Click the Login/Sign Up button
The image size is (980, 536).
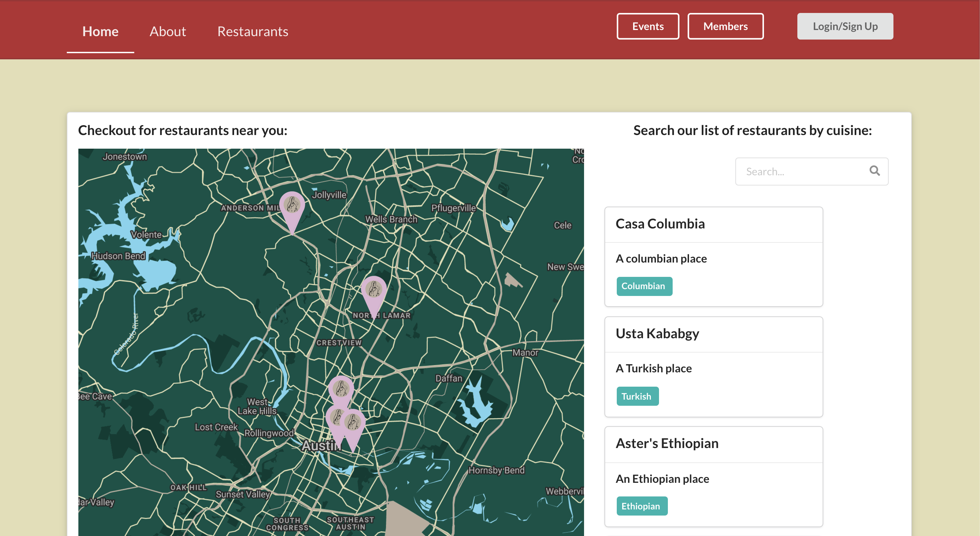tap(845, 26)
